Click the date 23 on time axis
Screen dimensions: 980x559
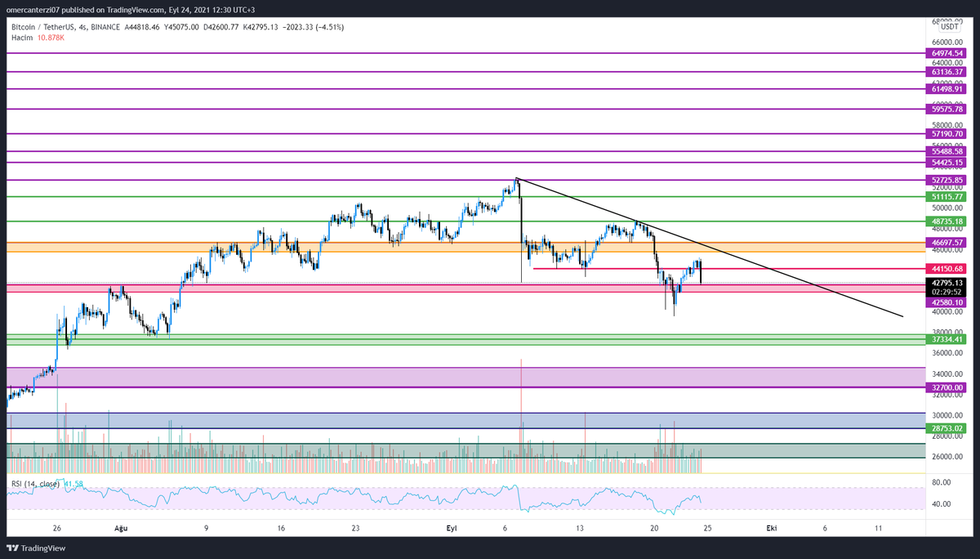coord(355,528)
